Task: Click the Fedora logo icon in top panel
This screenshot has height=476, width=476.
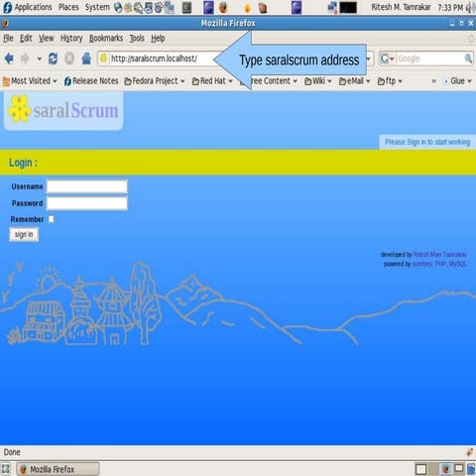Action: click(7, 7)
